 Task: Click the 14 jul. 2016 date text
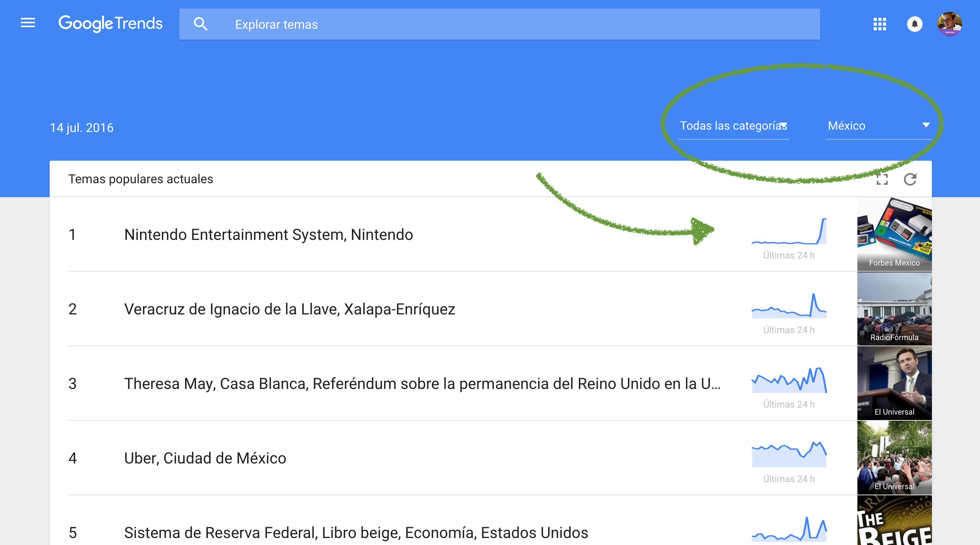pyautogui.click(x=82, y=128)
